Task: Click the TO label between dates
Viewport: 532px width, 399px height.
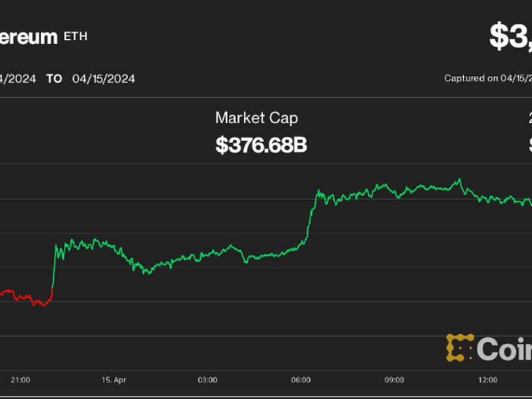Action: pos(55,78)
